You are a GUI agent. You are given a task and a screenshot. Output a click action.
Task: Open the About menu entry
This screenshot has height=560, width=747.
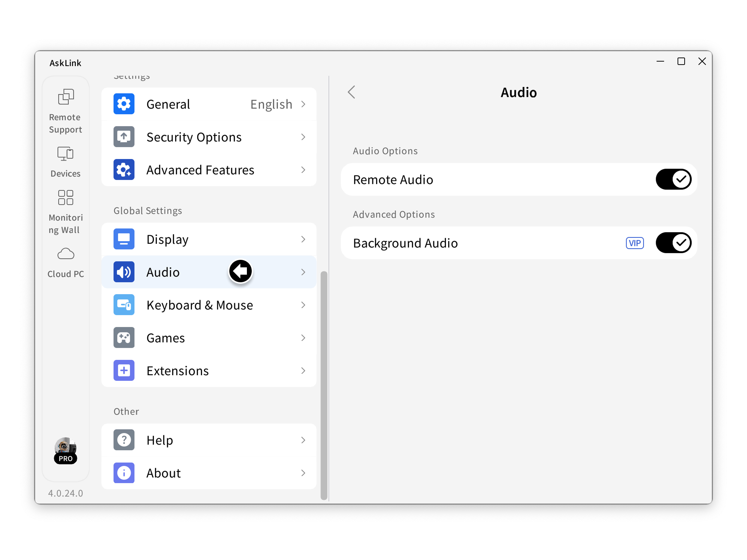[x=164, y=473]
